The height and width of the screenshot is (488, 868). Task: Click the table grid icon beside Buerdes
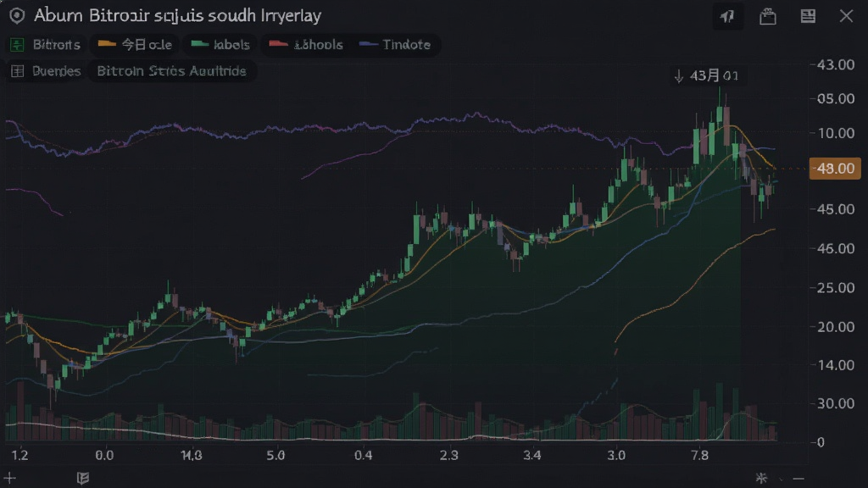pyautogui.click(x=17, y=71)
